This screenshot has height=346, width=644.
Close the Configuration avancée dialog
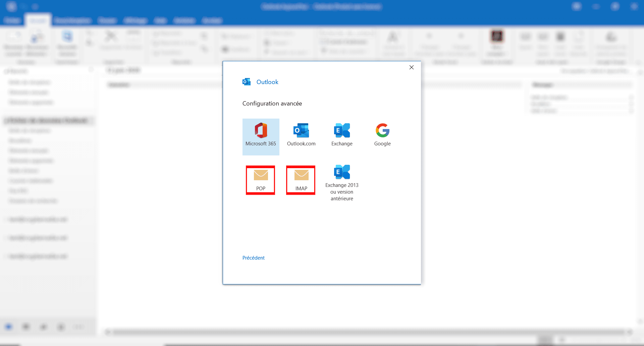(x=412, y=67)
